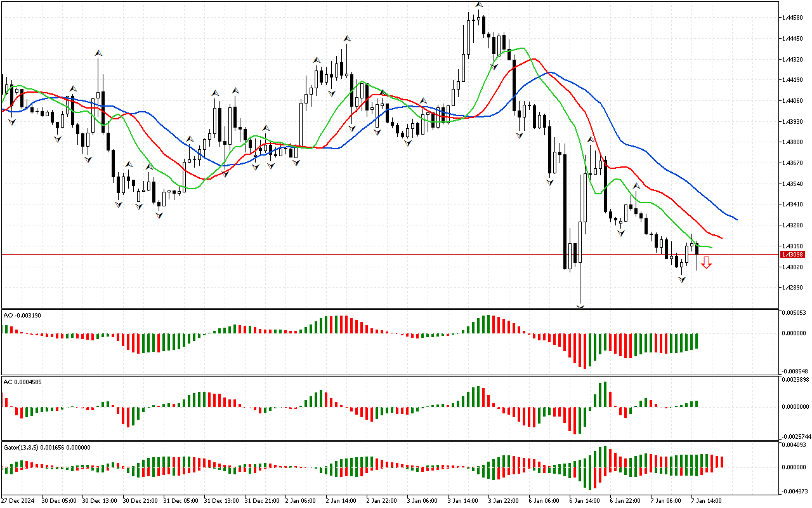Click the 1.43800 price axis label
This screenshot has height=508, width=812.
(x=794, y=142)
